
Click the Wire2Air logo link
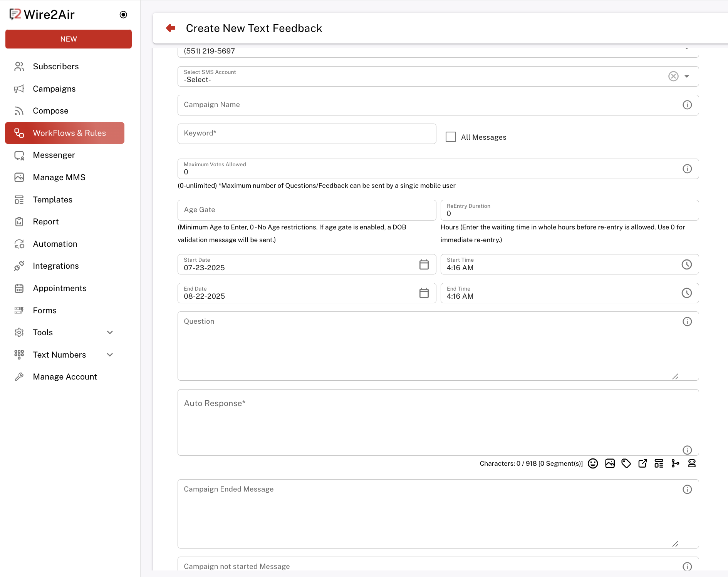point(42,15)
